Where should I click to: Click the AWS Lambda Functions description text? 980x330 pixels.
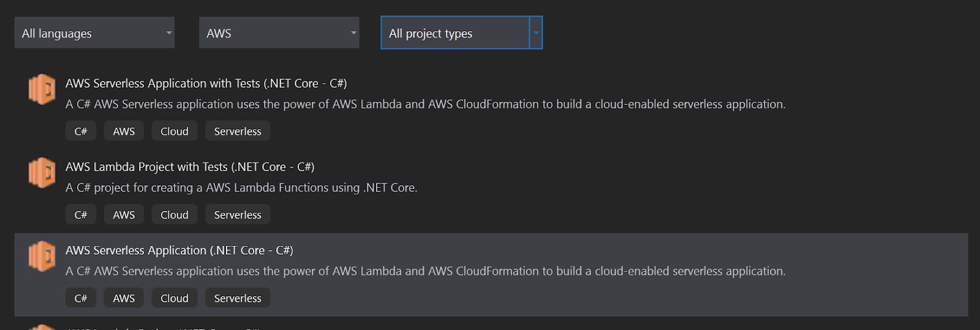pyautogui.click(x=241, y=188)
